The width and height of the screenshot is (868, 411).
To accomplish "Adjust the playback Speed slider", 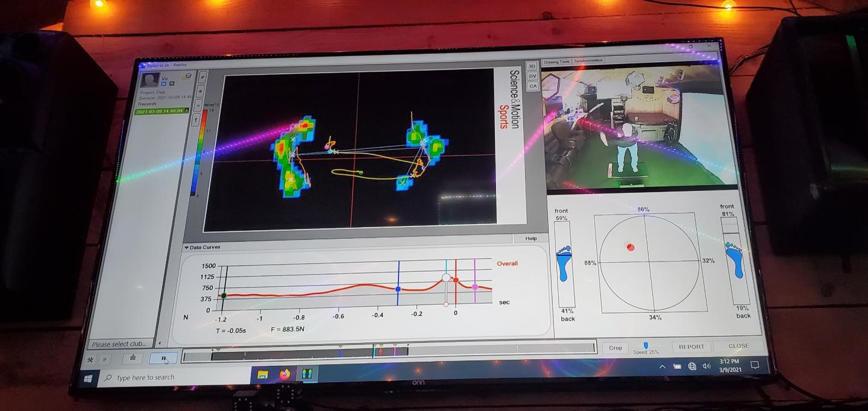I will click(646, 345).
